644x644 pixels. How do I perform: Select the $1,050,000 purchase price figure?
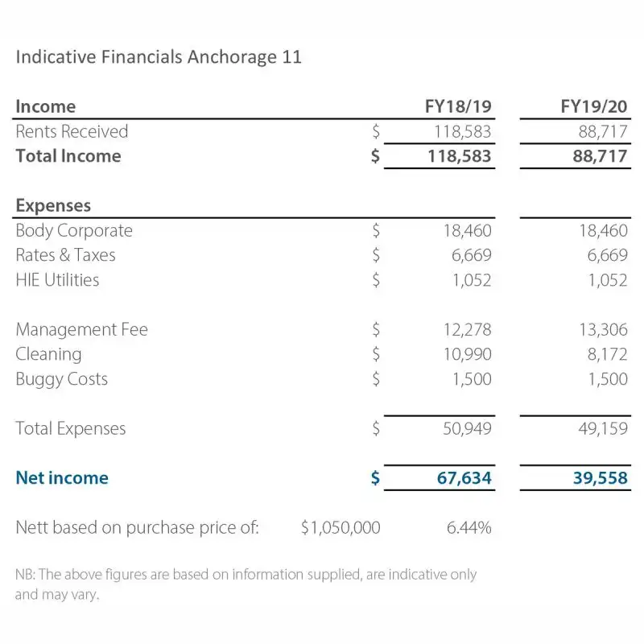(x=341, y=528)
